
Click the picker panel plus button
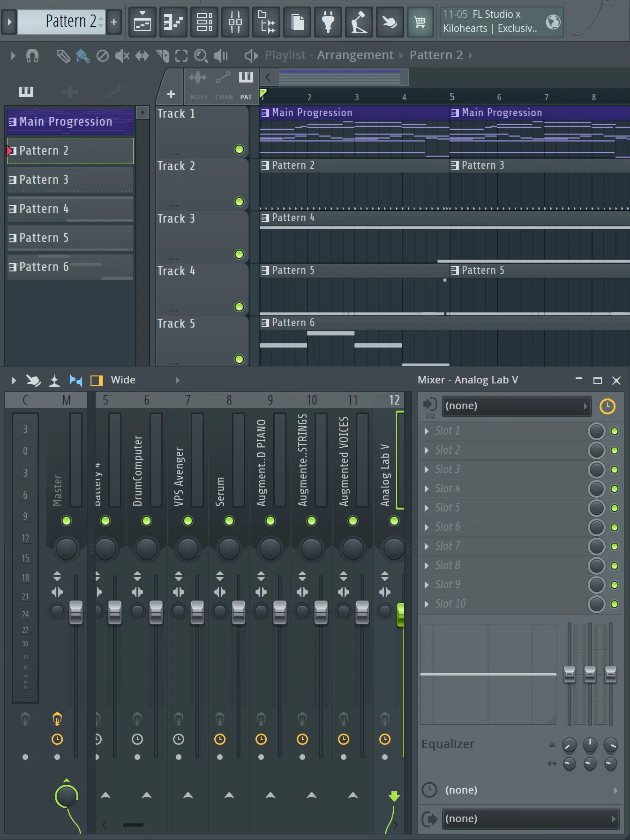pos(171,95)
